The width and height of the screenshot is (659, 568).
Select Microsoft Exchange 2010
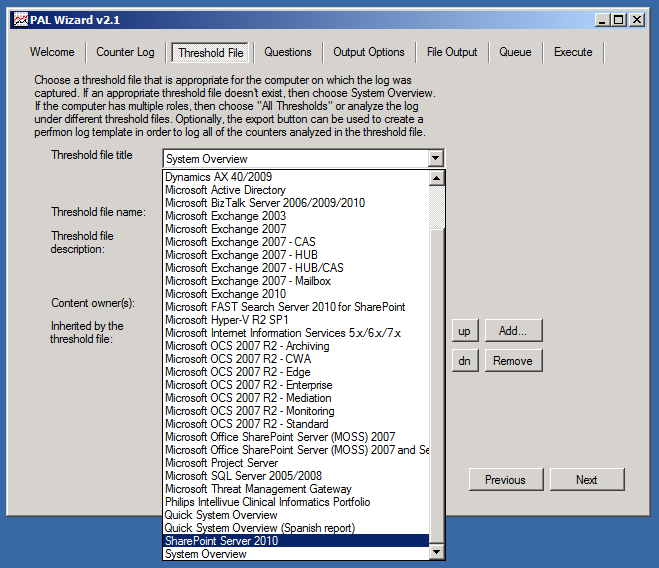(296, 294)
